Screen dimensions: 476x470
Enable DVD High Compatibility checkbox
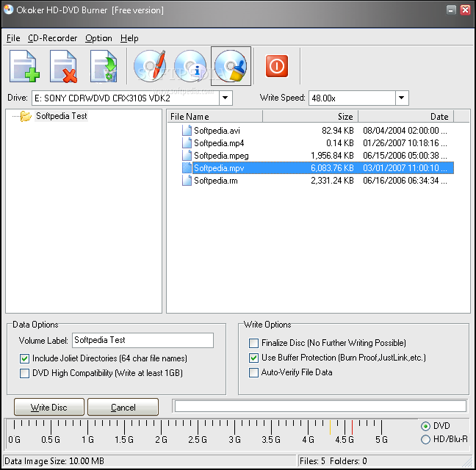point(24,373)
